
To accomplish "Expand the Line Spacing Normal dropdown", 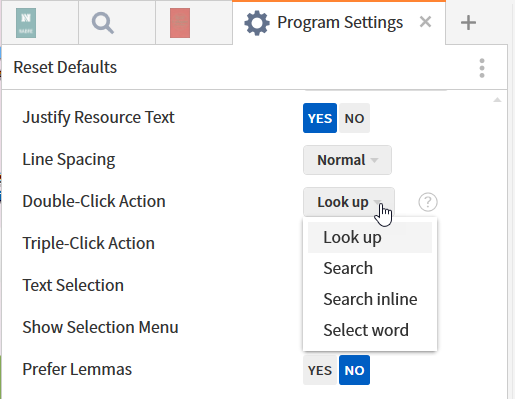I will click(x=347, y=160).
